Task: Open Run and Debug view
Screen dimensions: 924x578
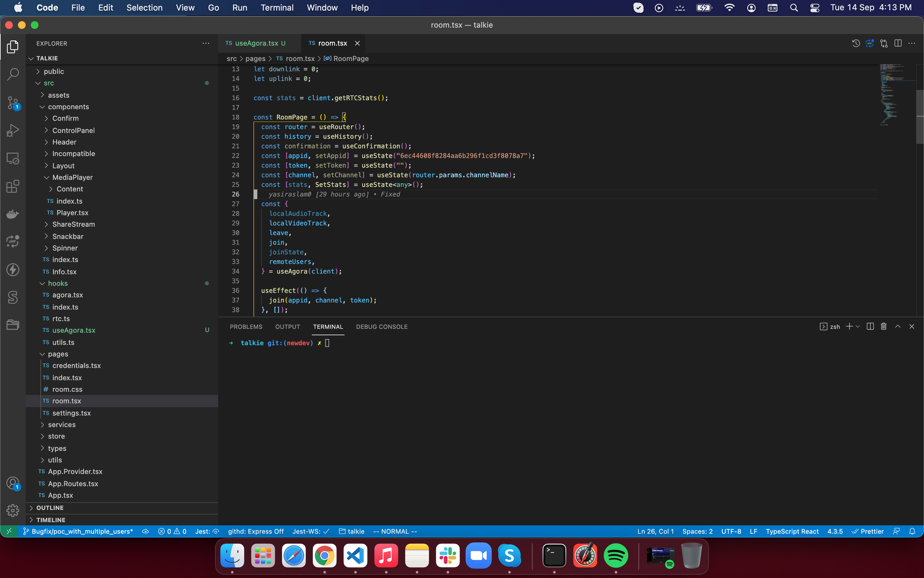Action: coord(13,130)
